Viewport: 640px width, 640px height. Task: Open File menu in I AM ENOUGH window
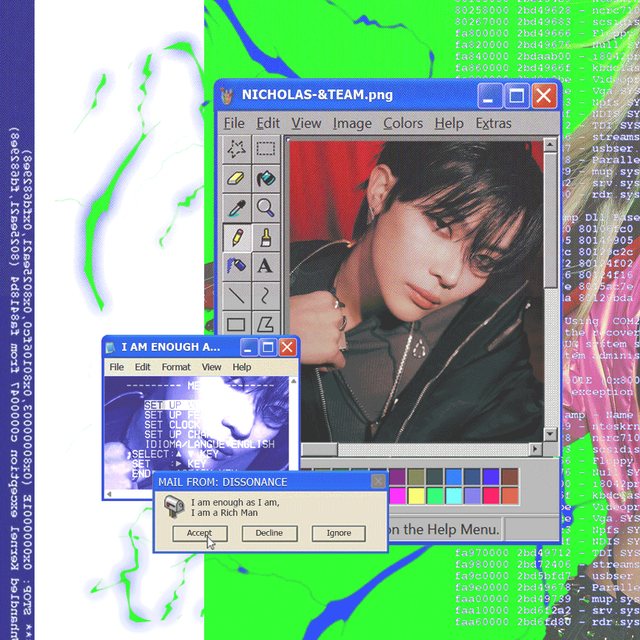click(x=116, y=367)
